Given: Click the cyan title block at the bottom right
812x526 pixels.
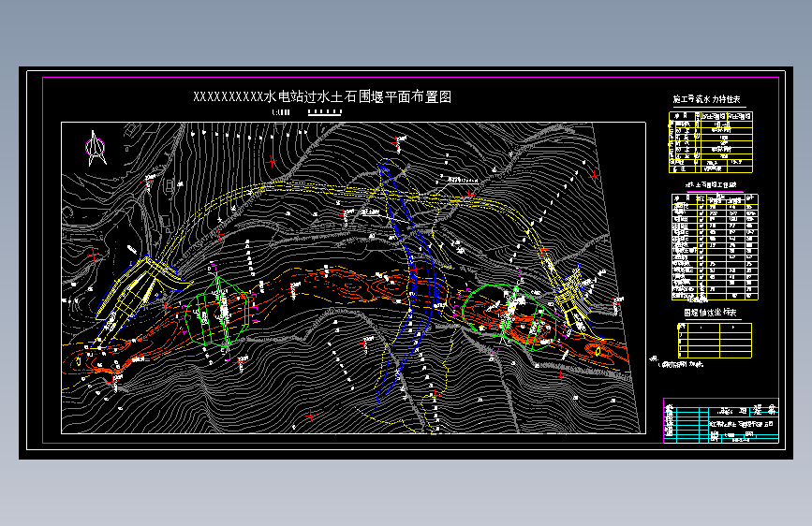Looking at the screenshot, I should coord(721,420).
